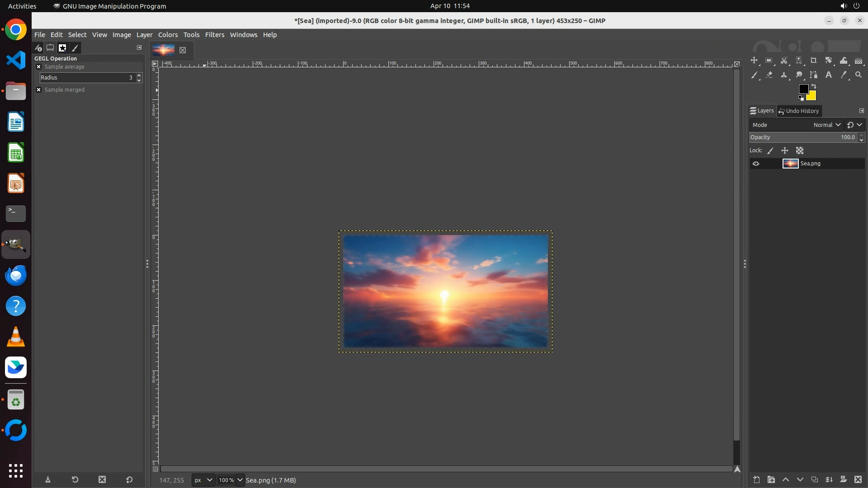Image resolution: width=868 pixels, height=488 pixels.
Task: Open the Filters menu
Action: (214, 35)
